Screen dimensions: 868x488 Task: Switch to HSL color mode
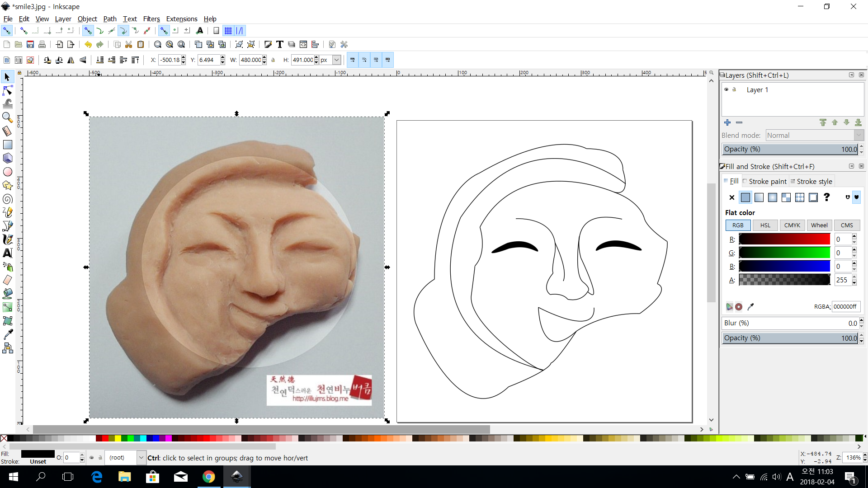coord(765,225)
